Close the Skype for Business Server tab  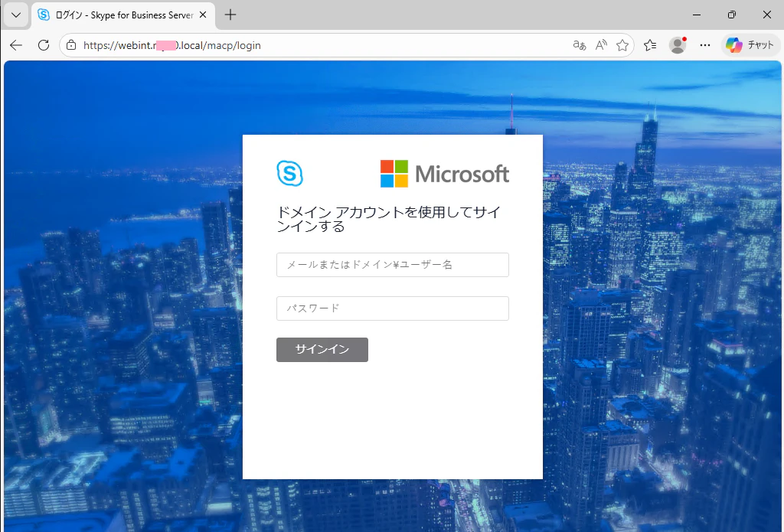(203, 15)
